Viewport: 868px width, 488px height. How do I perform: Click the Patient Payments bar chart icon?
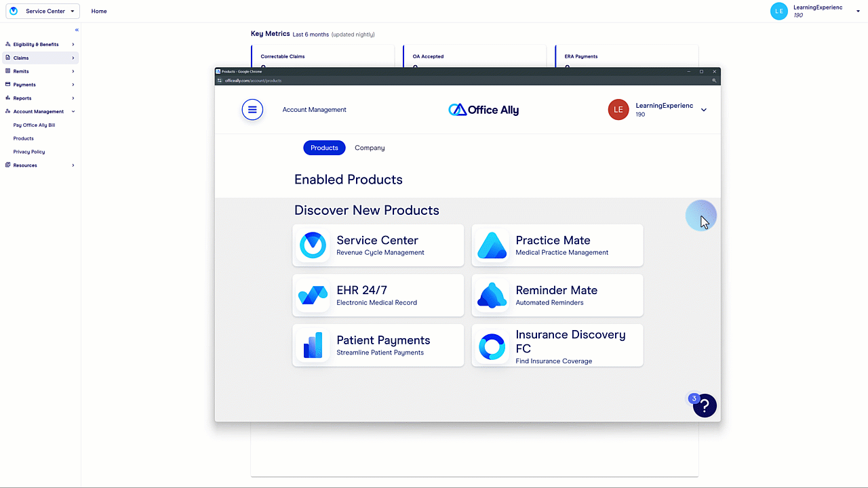313,346
